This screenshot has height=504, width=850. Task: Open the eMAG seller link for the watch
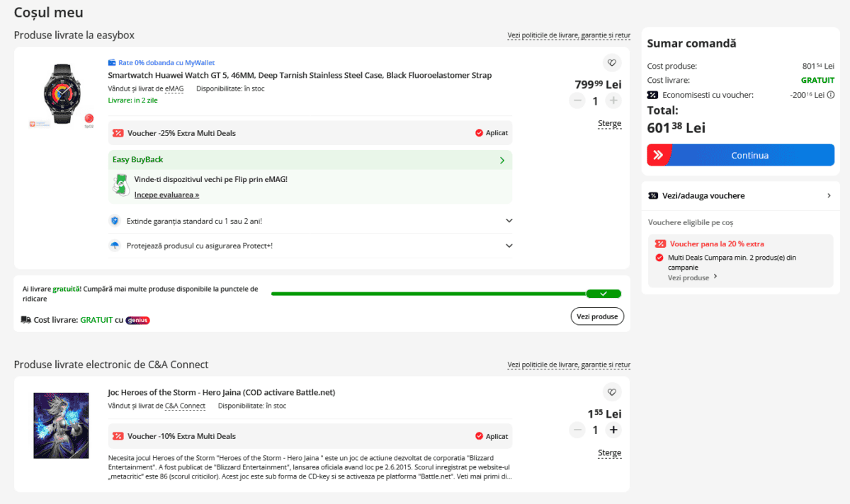(174, 88)
